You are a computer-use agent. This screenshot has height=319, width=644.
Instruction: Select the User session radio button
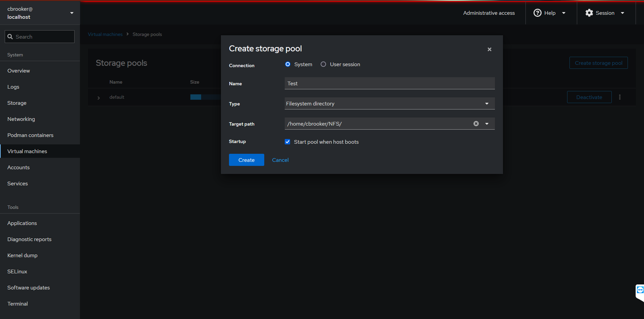tap(323, 64)
